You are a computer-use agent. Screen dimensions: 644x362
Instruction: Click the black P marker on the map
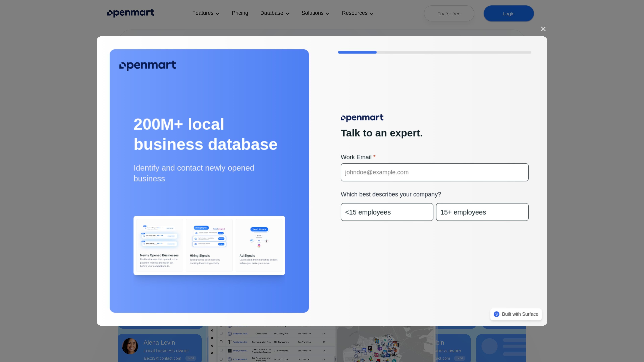point(370,348)
